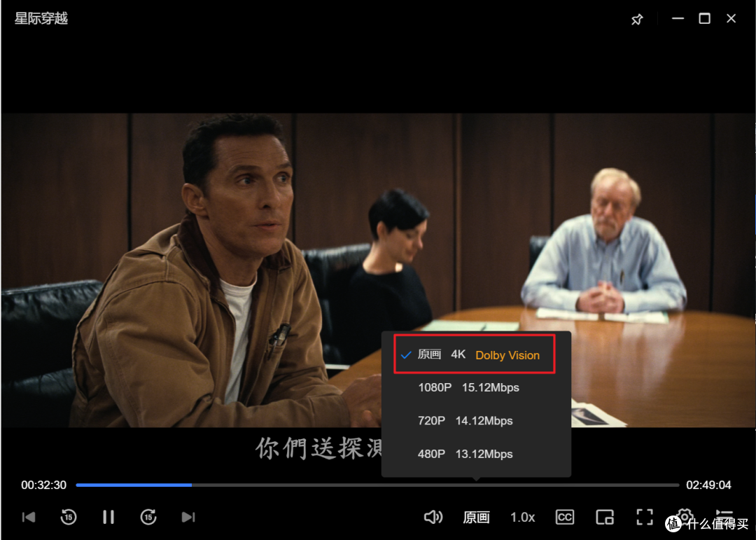Open the 原画 quality selector
Image resolution: width=756 pixels, height=540 pixels.
(477, 518)
